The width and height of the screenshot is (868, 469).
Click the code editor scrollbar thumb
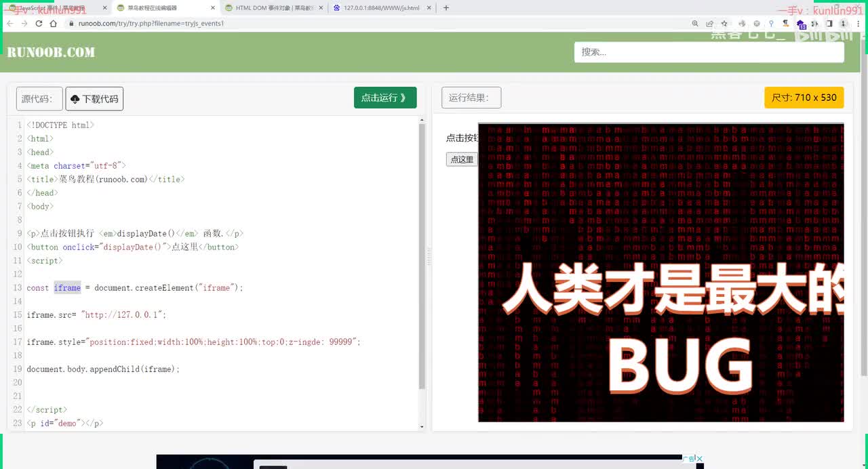(x=422, y=256)
